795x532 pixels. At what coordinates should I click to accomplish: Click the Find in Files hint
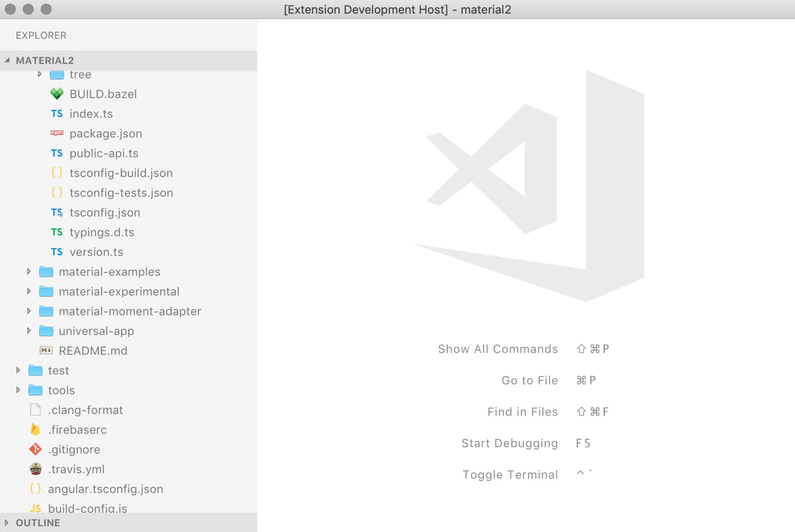point(522,412)
